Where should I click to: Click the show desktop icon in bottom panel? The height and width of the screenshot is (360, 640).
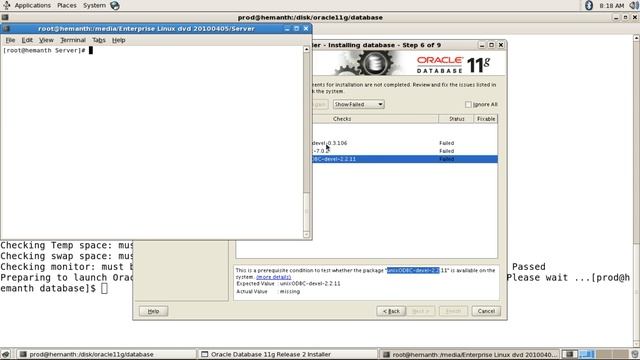5,354
